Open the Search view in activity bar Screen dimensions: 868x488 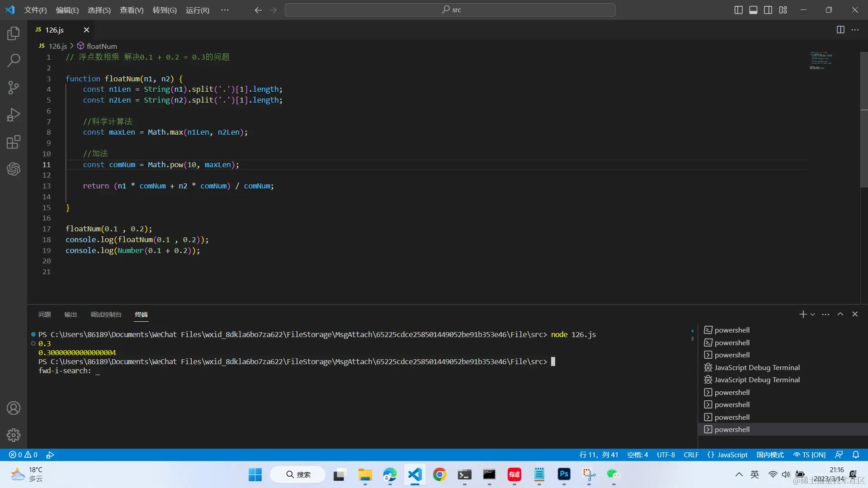click(14, 60)
